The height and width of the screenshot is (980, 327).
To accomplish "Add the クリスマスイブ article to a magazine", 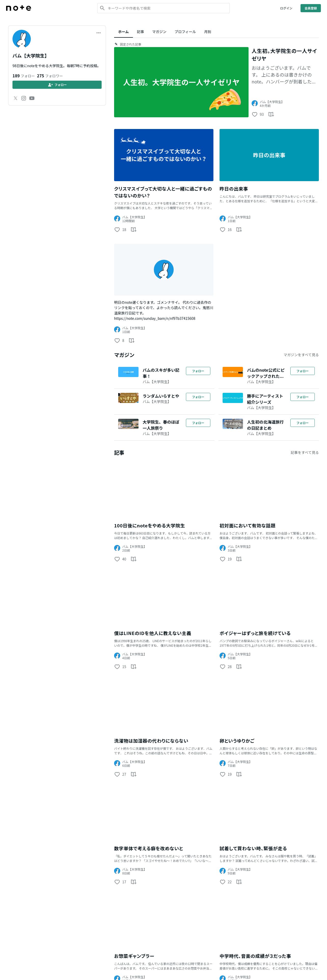I will coord(134,229).
